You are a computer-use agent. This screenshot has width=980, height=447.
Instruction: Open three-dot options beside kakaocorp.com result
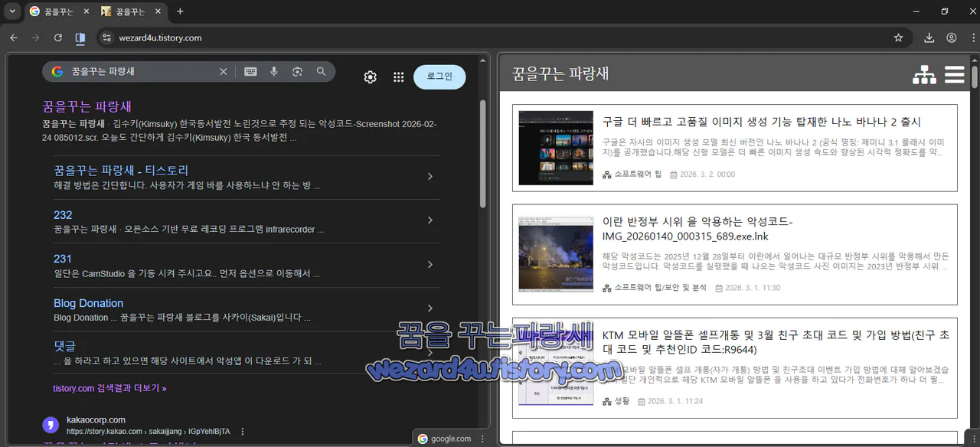click(242, 431)
